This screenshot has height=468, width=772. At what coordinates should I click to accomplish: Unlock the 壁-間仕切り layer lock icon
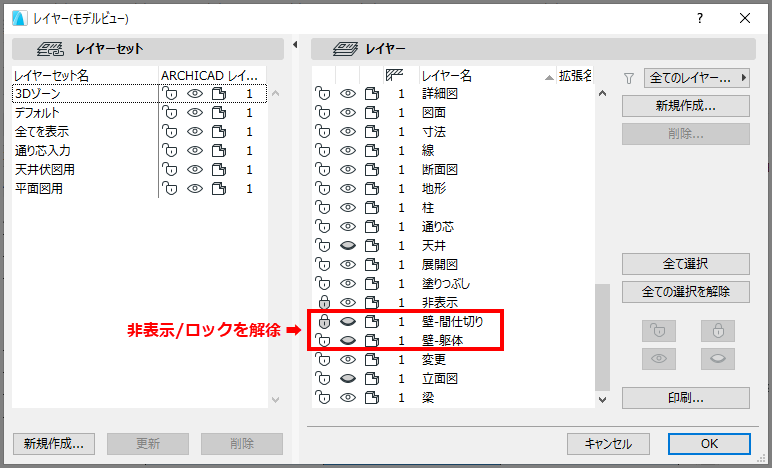324,321
